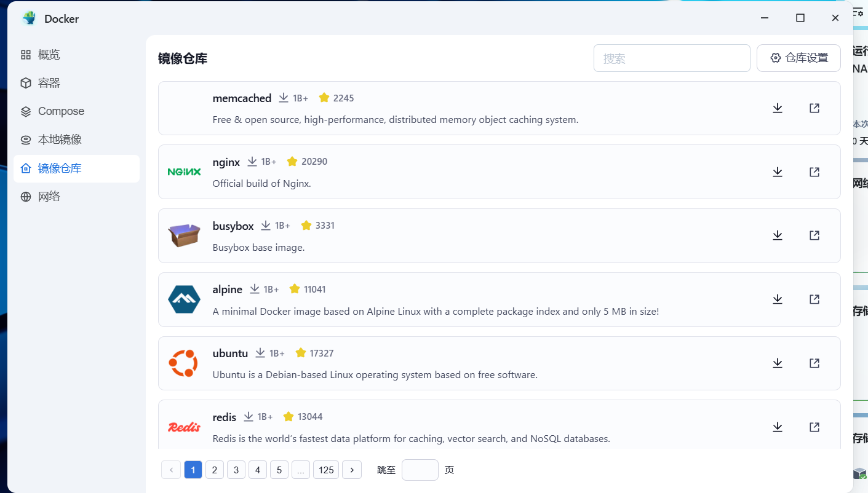Click the busybox pulls download icon
This screenshot has width=868, height=493.
pos(266,226)
